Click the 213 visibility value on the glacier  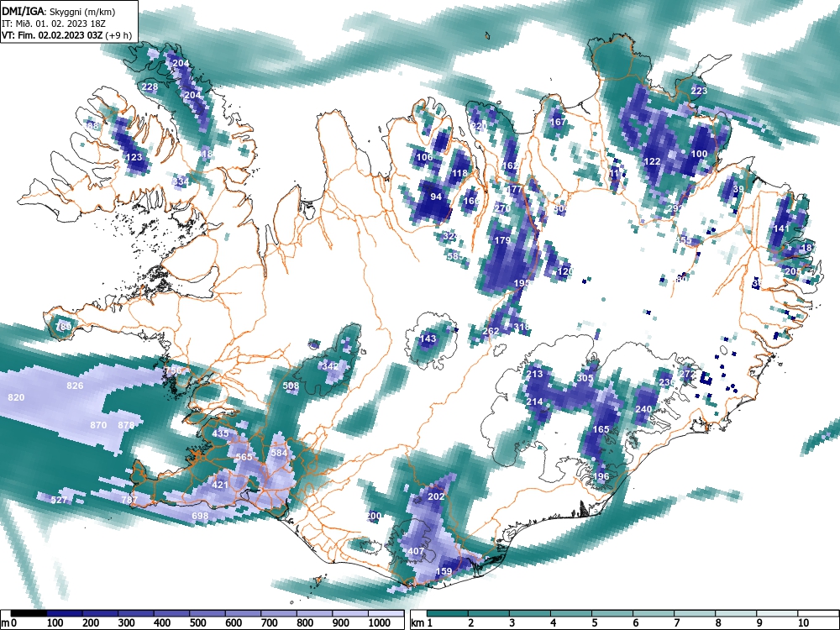click(534, 374)
